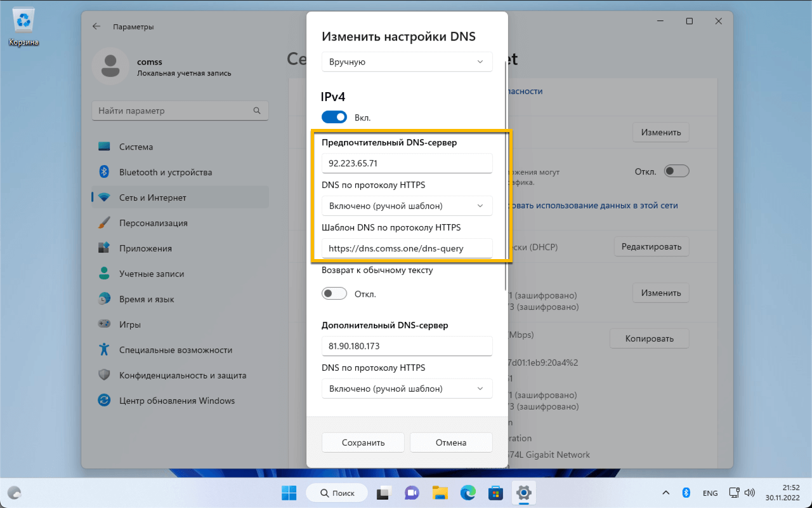Click the Редактировать button next to DHCP
This screenshot has width=812, height=508.
tap(652, 246)
